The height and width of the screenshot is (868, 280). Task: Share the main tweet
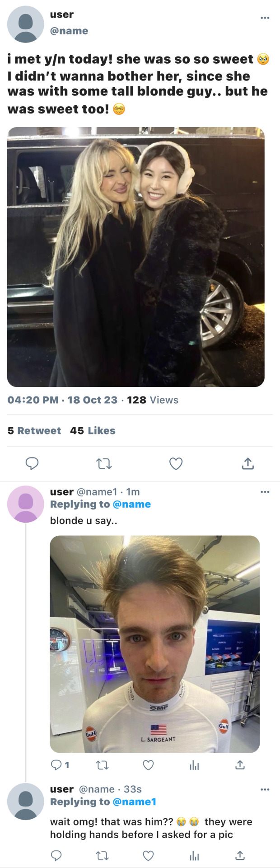248,463
